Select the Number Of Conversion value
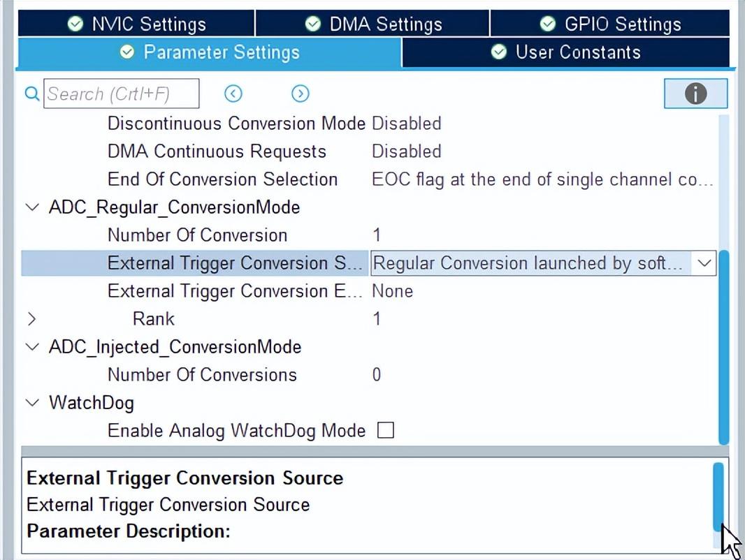Screen dimensions: 745x560 click(x=377, y=235)
